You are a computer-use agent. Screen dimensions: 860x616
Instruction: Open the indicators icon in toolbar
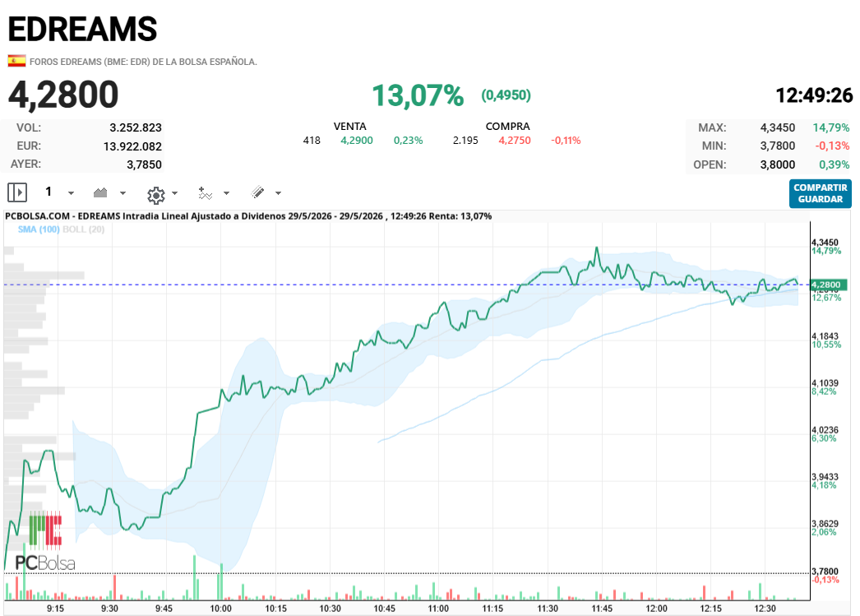(x=205, y=193)
